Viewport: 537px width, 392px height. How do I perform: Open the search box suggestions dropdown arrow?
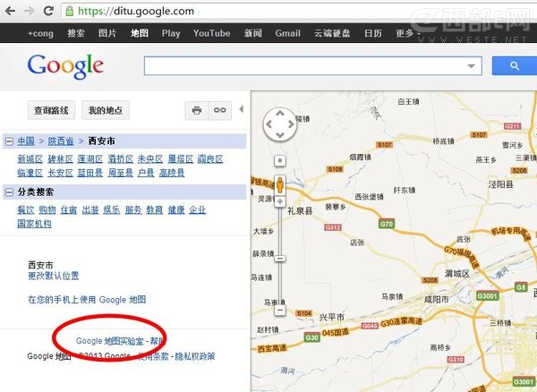click(473, 66)
